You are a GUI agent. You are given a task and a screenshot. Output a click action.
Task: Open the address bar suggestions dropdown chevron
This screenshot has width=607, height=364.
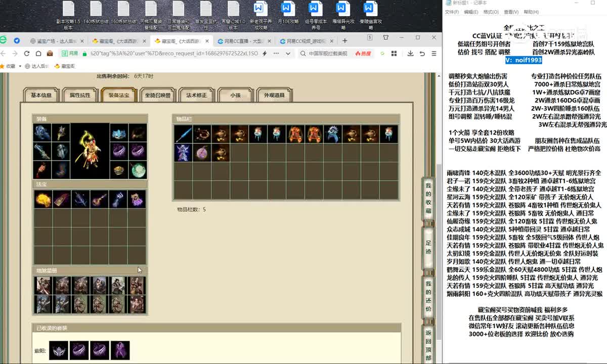[289, 52]
